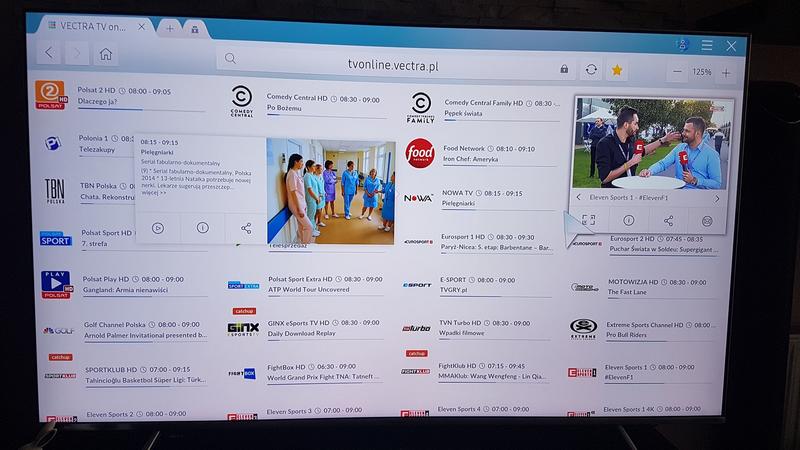Viewport: 800px width, 450px height.
Task: Play Pielęgniarki from the popup play icon
Action: click(x=158, y=228)
